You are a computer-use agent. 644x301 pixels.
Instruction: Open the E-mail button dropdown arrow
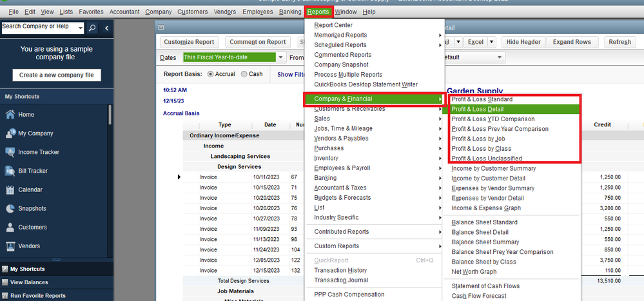pyautogui.click(x=458, y=42)
